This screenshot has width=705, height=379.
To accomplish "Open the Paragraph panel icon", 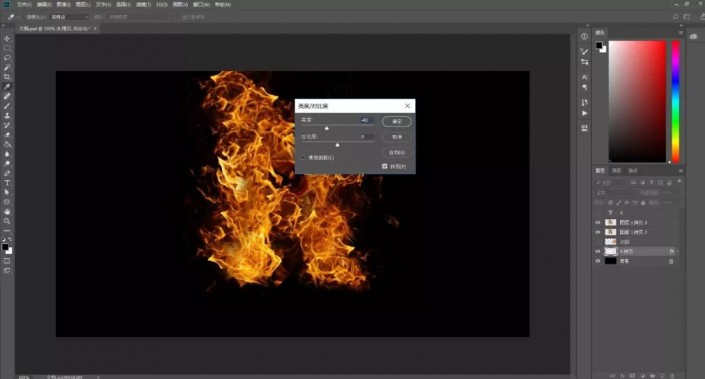I will pyautogui.click(x=584, y=87).
